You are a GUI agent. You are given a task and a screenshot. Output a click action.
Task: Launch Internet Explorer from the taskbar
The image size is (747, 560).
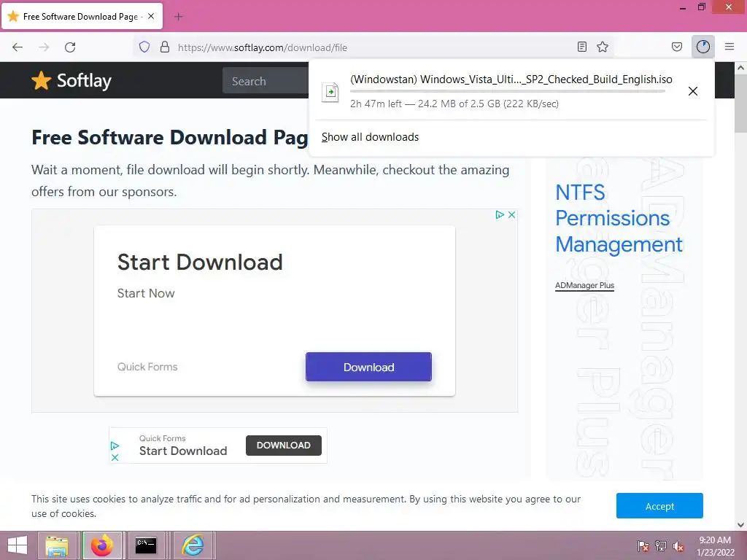(193, 545)
